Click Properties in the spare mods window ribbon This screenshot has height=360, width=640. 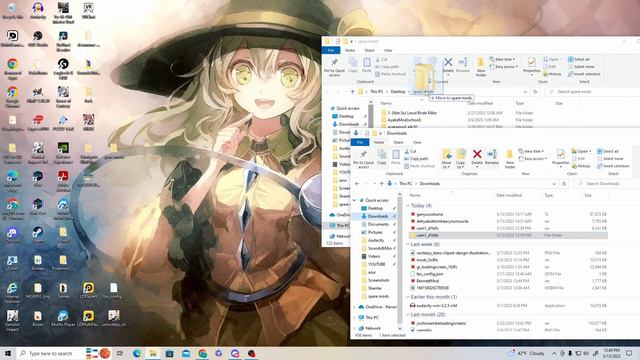tap(531, 65)
